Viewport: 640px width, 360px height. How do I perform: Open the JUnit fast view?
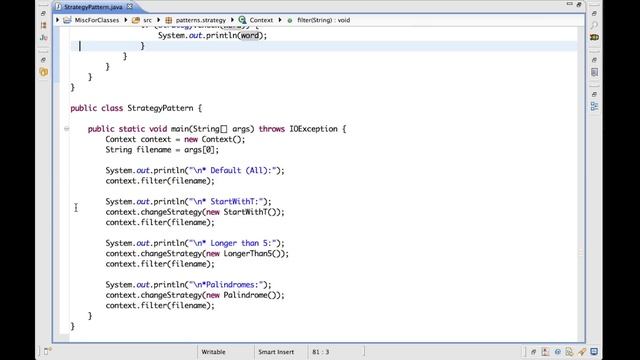point(43,38)
